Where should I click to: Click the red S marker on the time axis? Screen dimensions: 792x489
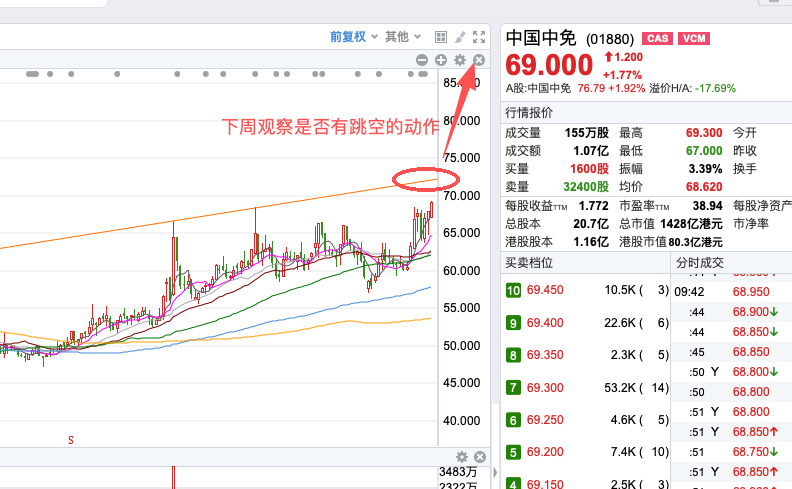pos(71,441)
